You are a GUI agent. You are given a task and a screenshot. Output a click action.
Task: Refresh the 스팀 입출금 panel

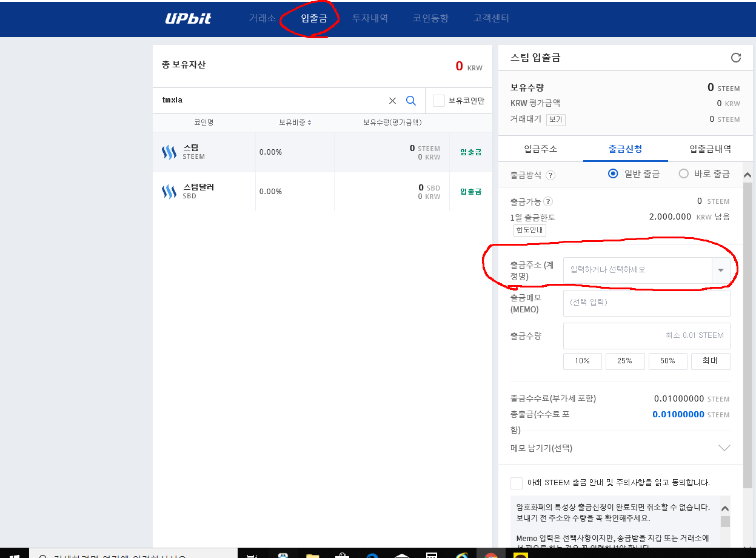click(x=736, y=58)
